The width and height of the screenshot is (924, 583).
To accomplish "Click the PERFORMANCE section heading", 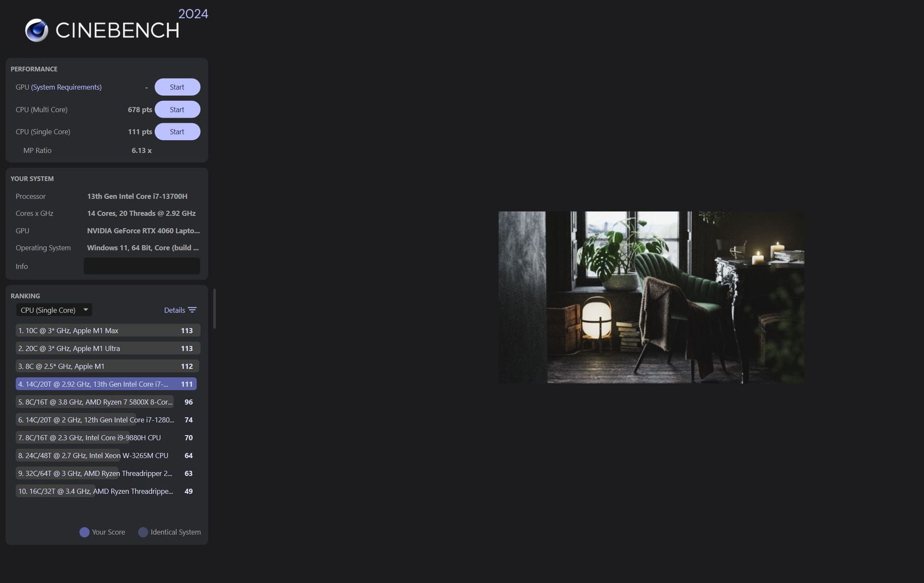I will coord(34,69).
